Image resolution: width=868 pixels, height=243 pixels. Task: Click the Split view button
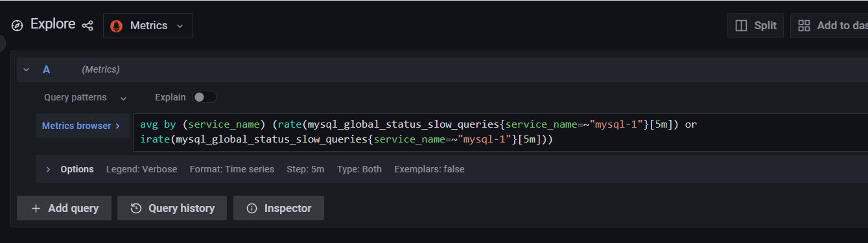[x=756, y=25]
